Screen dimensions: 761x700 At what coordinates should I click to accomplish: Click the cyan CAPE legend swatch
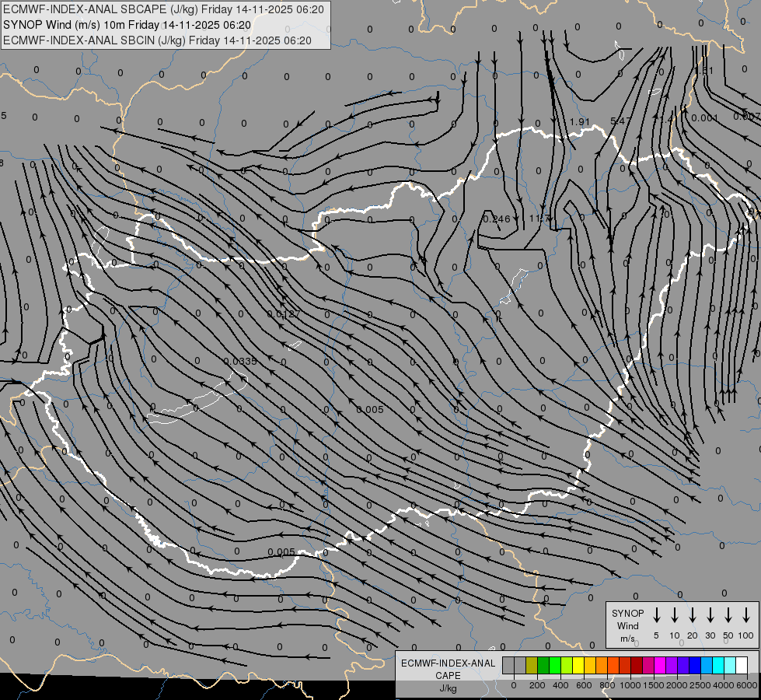718,666
